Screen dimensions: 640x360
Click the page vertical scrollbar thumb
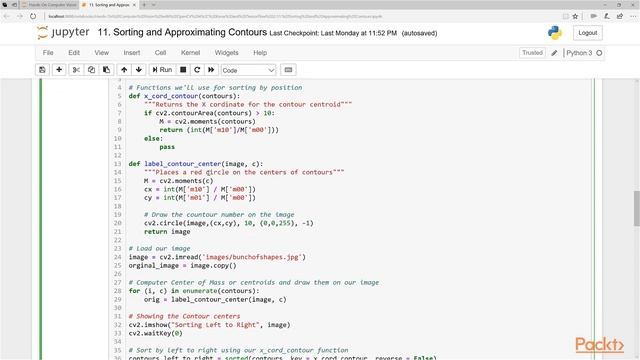(636, 208)
